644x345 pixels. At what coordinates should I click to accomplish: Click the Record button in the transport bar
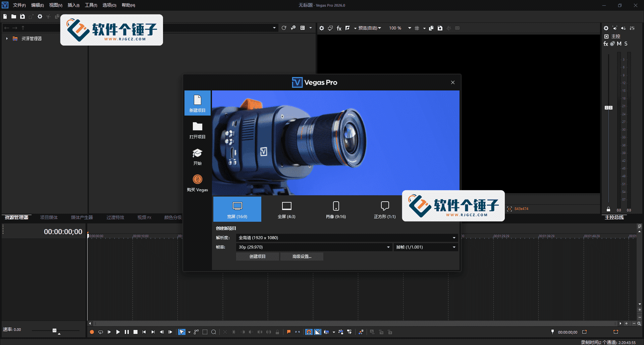pos(92,332)
